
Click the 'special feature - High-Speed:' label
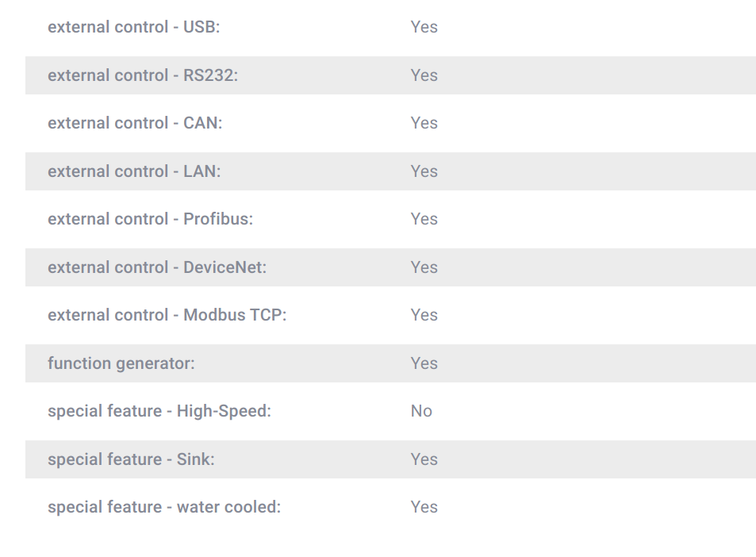click(159, 411)
